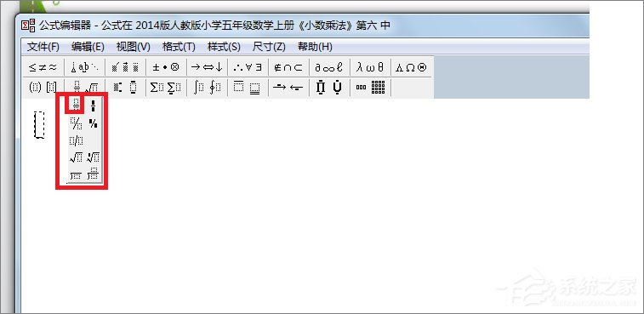Open the 编辑(E) menu
Image resolution: width=644 pixels, height=314 pixels.
pyautogui.click(x=88, y=47)
